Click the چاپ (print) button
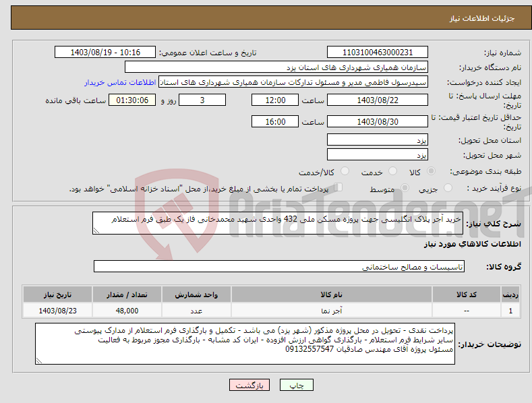 coord(296,385)
